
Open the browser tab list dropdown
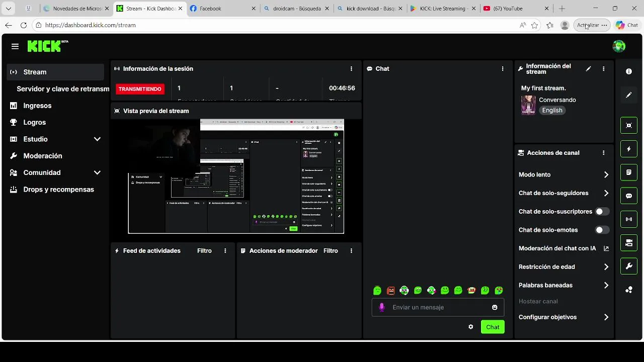(x=8, y=9)
